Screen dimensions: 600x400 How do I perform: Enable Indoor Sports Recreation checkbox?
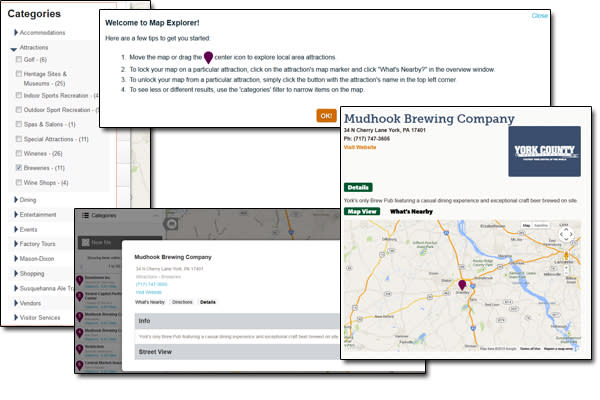[19, 95]
